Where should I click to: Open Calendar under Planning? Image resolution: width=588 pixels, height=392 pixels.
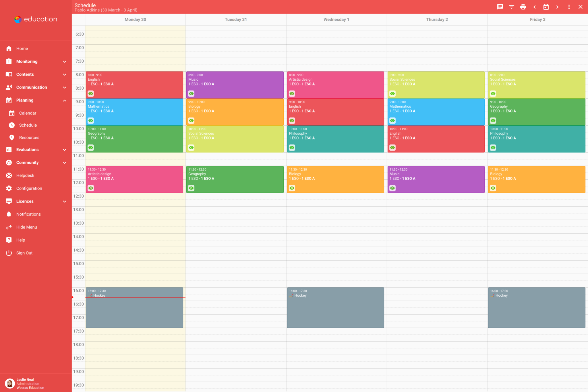(x=28, y=113)
